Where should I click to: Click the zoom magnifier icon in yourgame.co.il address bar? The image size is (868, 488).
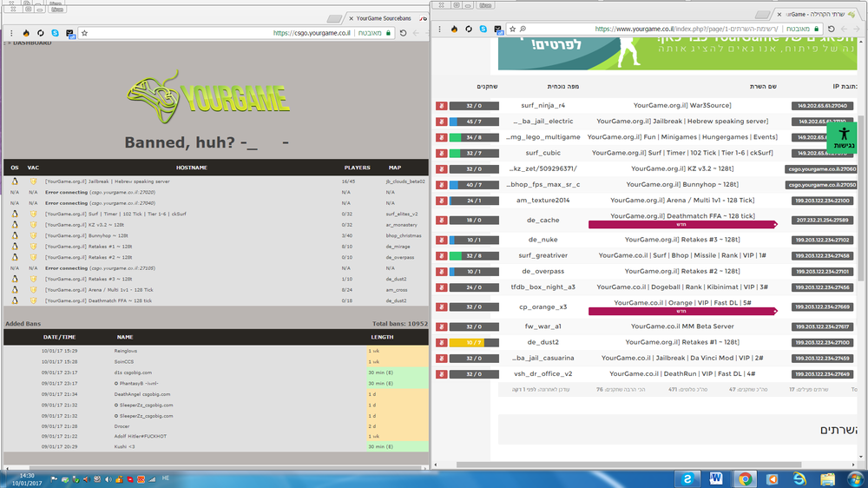524,29
